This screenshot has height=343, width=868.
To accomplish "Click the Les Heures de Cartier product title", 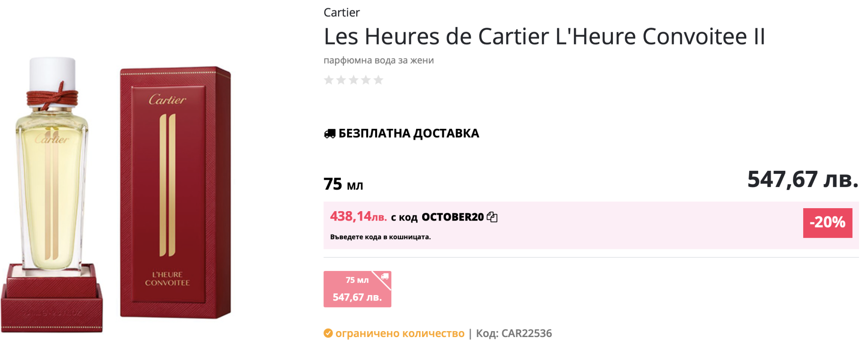I will 544,36.
